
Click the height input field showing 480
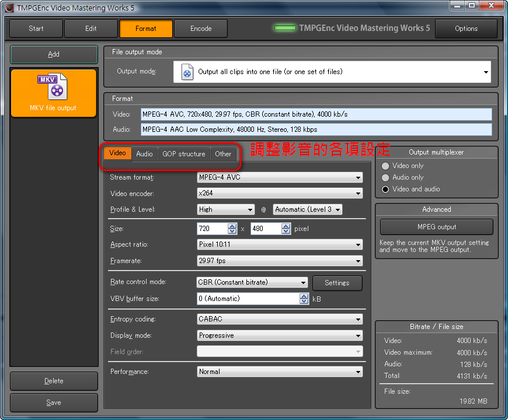266,229
